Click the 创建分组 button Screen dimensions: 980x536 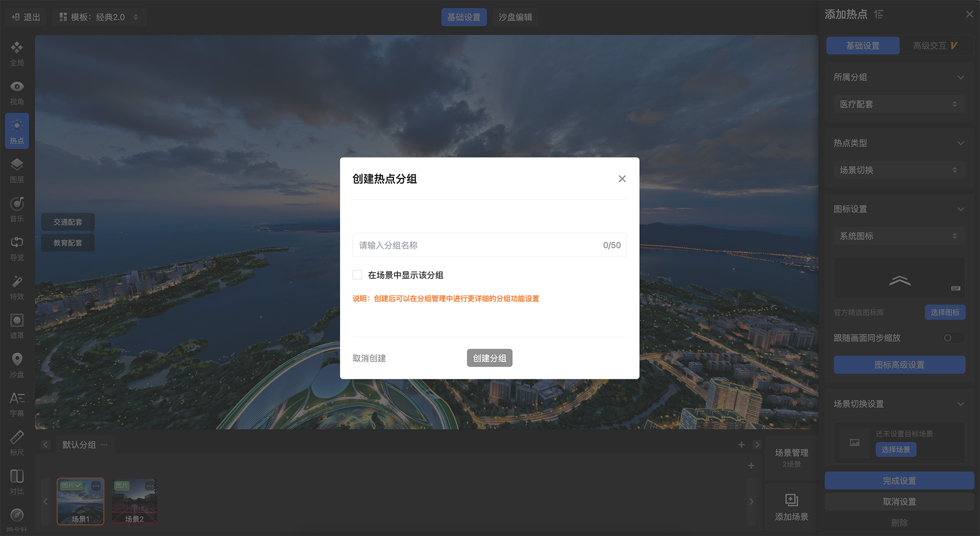(x=489, y=358)
